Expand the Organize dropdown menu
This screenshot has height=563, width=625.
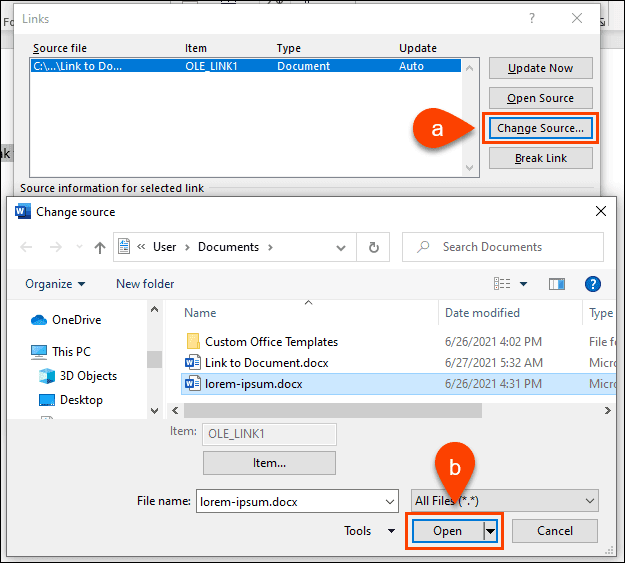coord(55,284)
